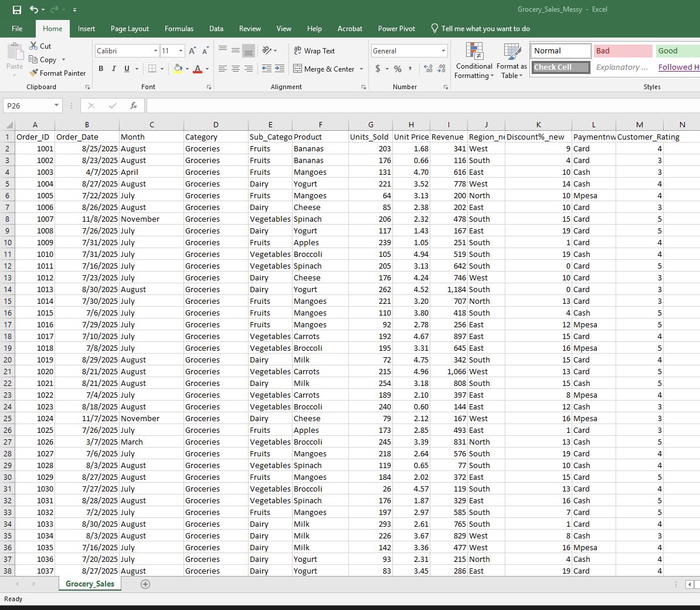
Task: Open Font settings dialog launcher
Action: tap(209, 87)
